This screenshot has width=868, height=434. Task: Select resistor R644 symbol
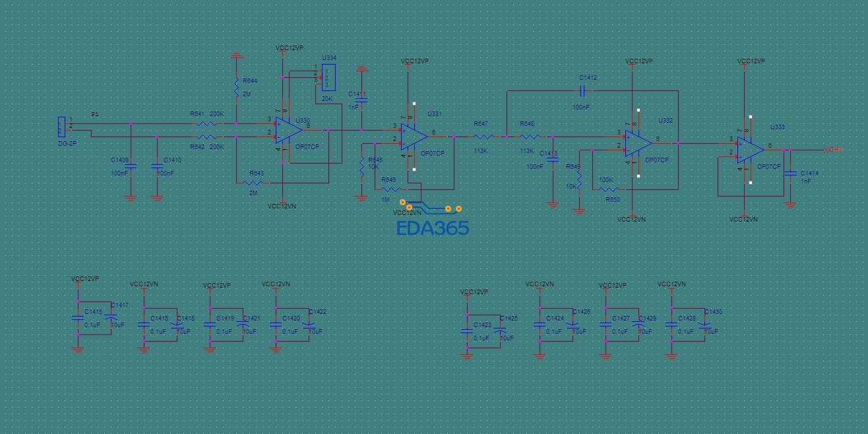(x=236, y=86)
